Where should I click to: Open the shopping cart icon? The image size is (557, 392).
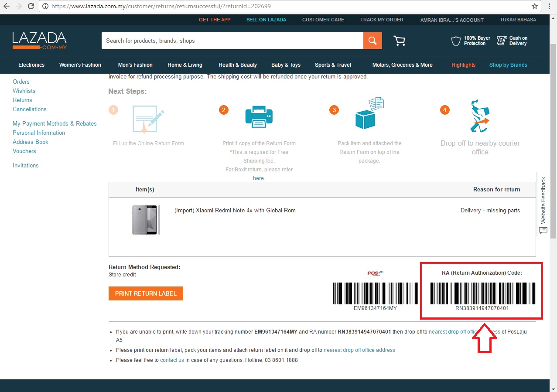click(x=399, y=41)
